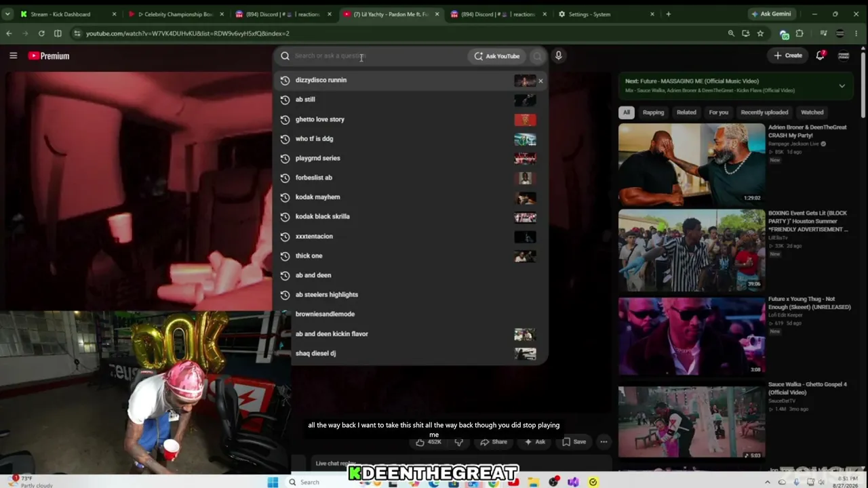Open more actions ellipsis under video
Screen dimensions: 868x488
pyautogui.click(x=604, y=442)
